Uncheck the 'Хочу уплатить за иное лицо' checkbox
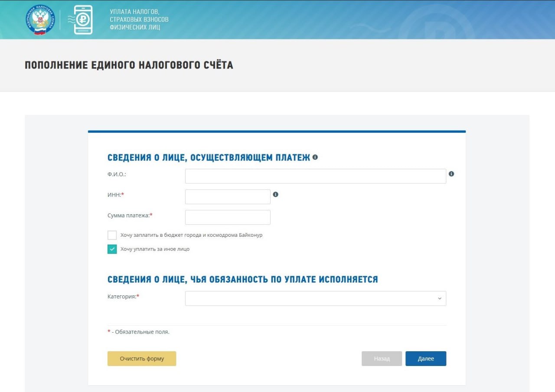 pos(112,249)
